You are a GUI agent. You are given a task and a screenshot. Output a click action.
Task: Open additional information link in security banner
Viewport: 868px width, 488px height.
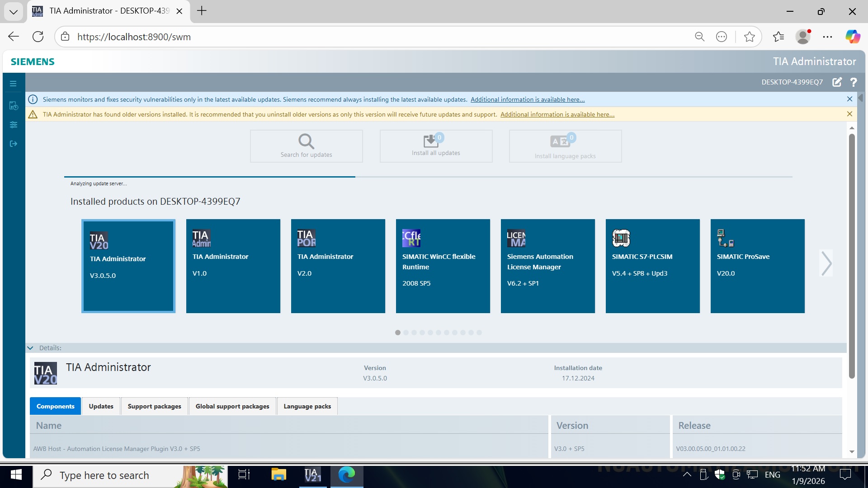(x=528, y=99)
